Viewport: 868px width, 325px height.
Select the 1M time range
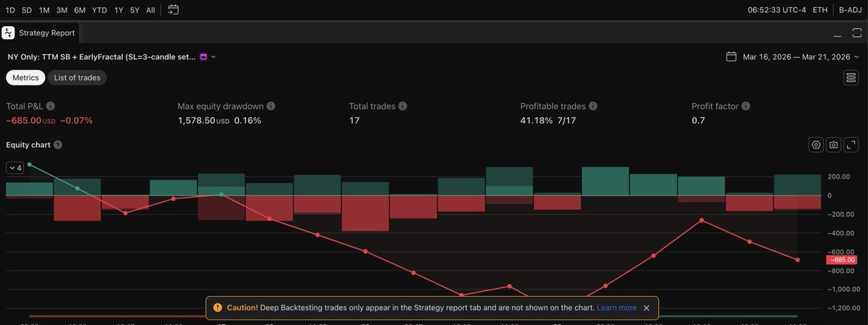pos(45,10)
